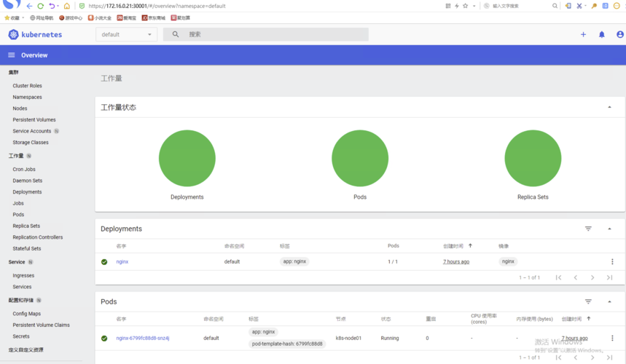Open Stateful Sets in sidebar
This screenshot has width=626, height=364.
27,248
